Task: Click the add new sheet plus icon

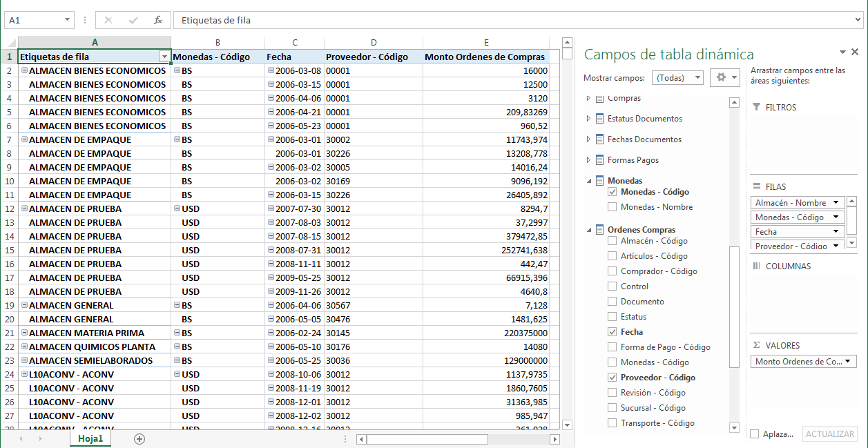Action: tap(139, 439)
